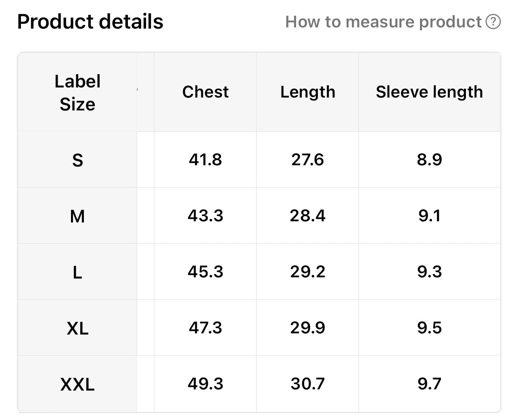Click the question mark help icon
This screenshot has width=518, height=420.
tap(493, 22)
